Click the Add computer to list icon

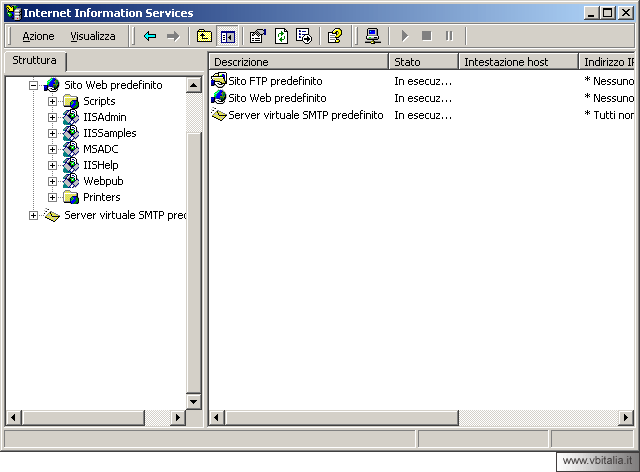click(373, 36)
